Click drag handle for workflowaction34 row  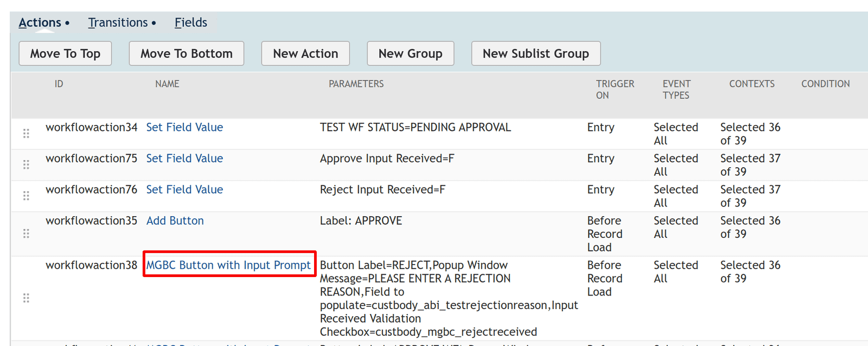26,134
